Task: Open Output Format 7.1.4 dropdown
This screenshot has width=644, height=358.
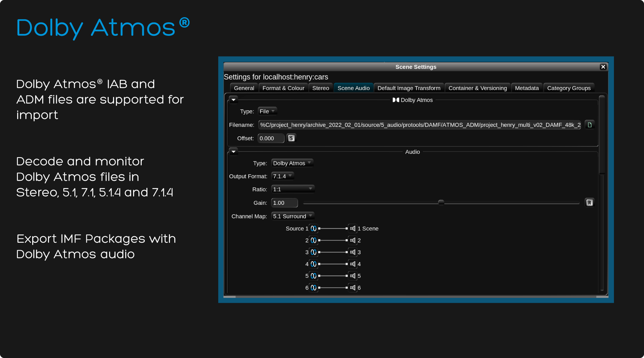Action: coord(283,176)
